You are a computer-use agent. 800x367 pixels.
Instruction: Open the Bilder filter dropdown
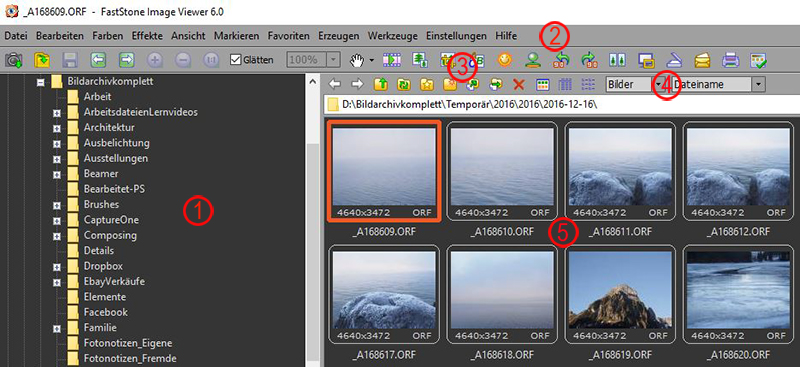tap(659, 85)
